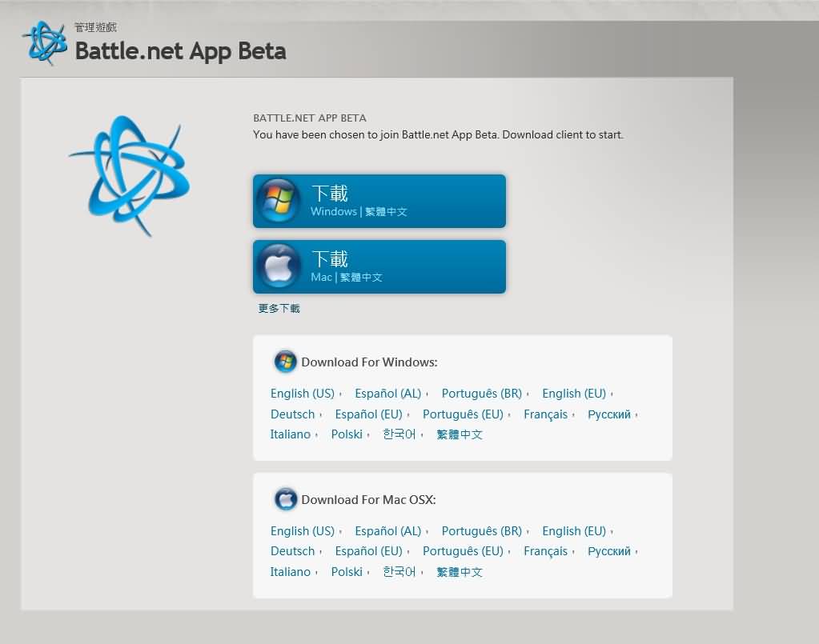Download Windows client in 繁體中文 from the list

(459, 434)
